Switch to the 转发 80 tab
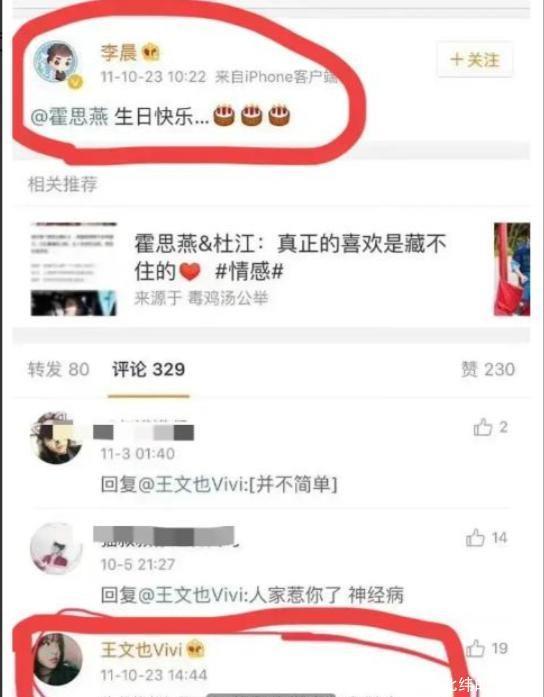The image size is (544, 697). [59, 369]
